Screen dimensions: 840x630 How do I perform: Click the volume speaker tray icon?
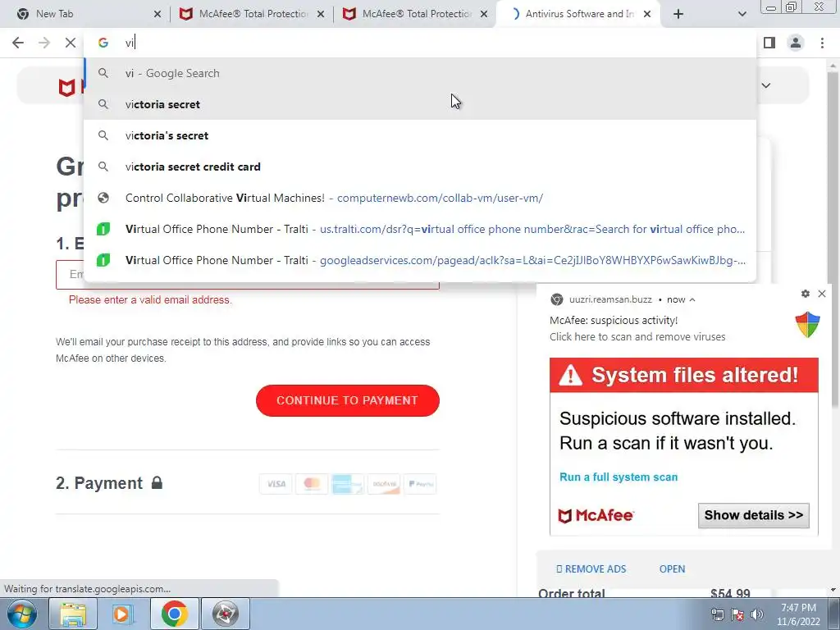pyautogui.click(x=757, y=614)
